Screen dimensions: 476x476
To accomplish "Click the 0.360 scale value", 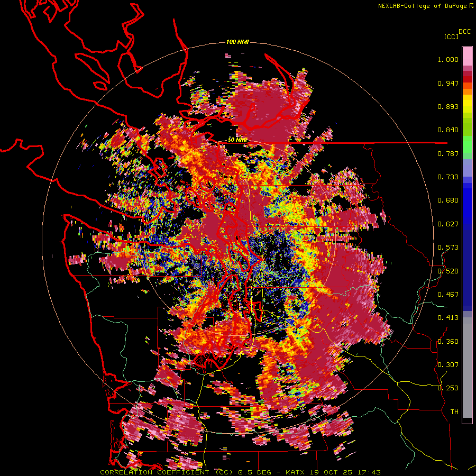I will (448, 341).
